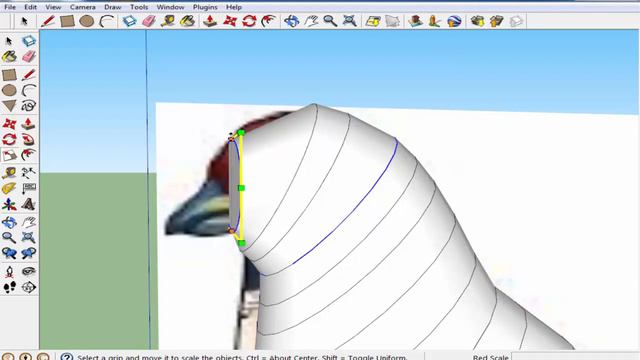Click Zoom Extents in the top toolbar
This screenshot has height=360, width=640.
[x=350, y=21]
